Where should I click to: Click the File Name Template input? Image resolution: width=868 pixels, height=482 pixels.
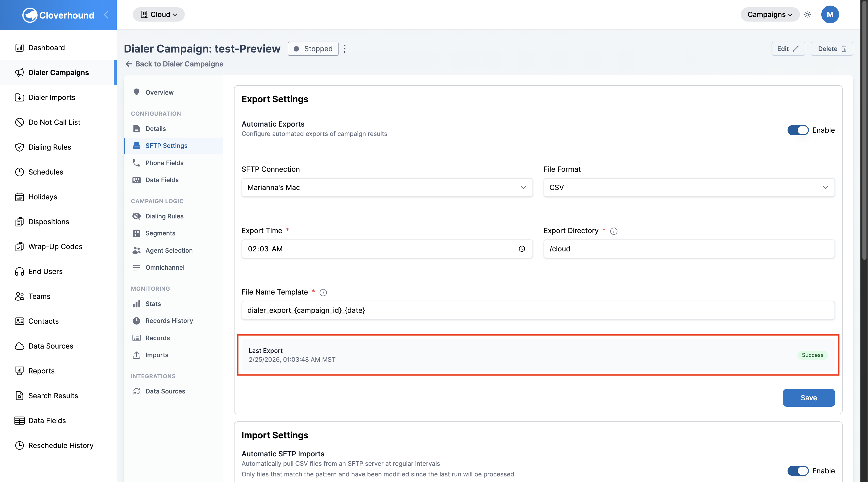point(538,310)
